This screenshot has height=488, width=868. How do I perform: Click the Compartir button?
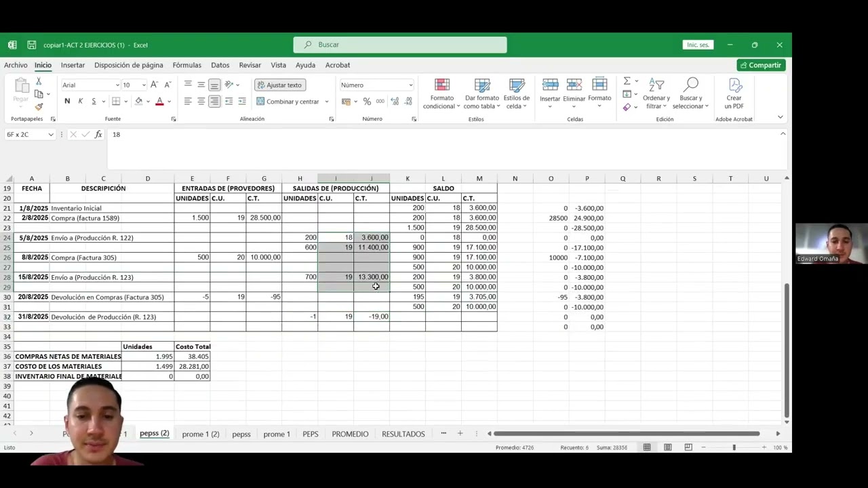[761, 65]
